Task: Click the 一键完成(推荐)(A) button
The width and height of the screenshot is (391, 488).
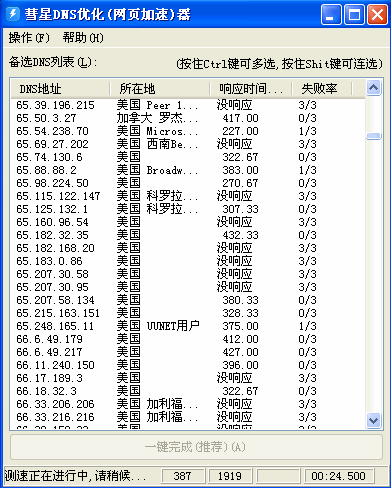Action: point(196,447)
